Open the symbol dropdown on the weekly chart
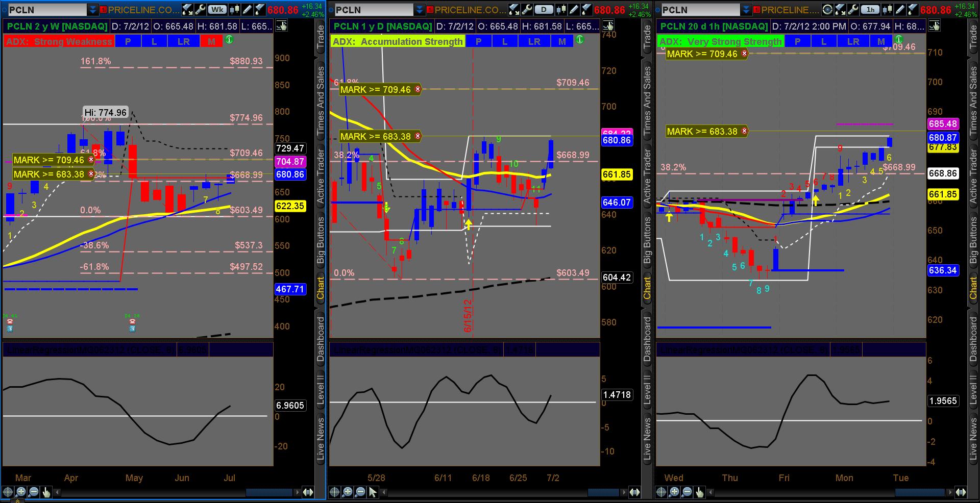Viewport: 980px width, 503px height. (92, 10)
